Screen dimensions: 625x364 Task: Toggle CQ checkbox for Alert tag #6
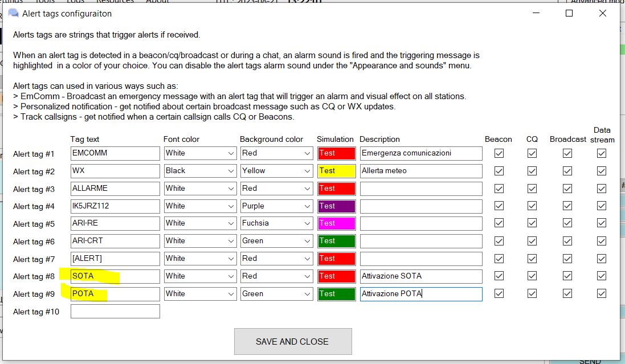[532, 241]
